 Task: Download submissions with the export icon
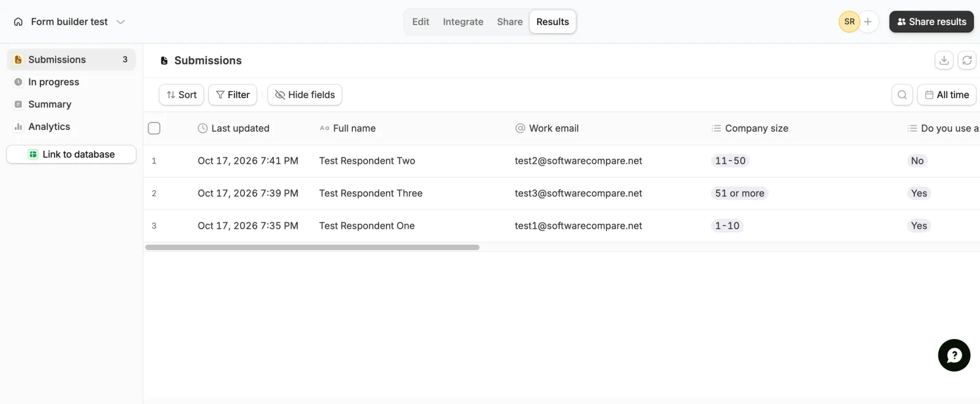point(944,60)
